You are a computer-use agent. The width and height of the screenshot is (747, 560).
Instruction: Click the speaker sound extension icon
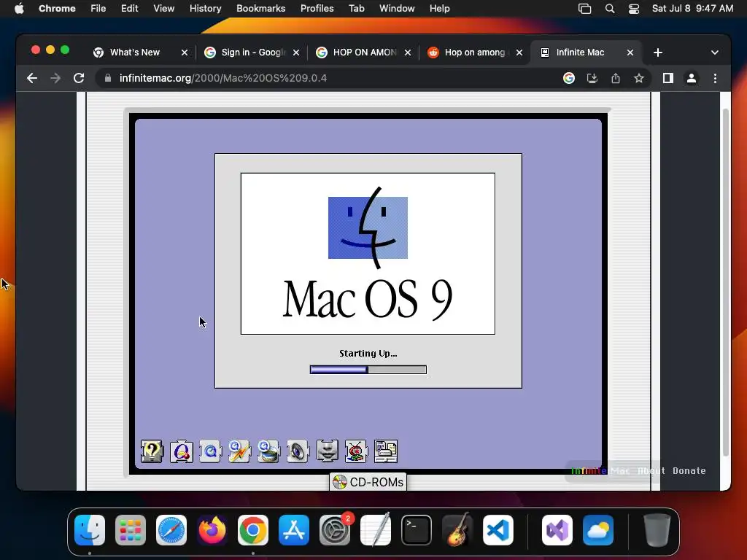coord(298,451)
